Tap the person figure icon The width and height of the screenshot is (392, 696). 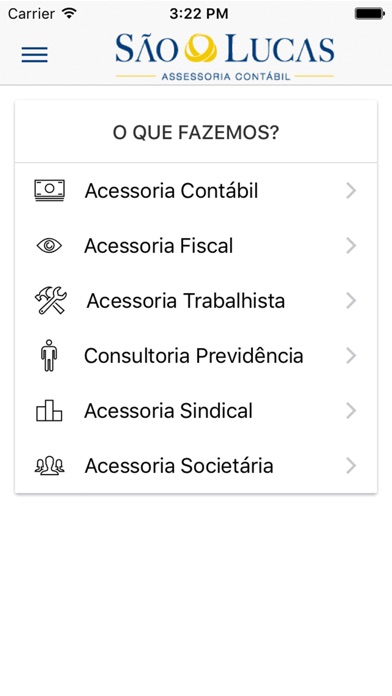pos(49,356)
